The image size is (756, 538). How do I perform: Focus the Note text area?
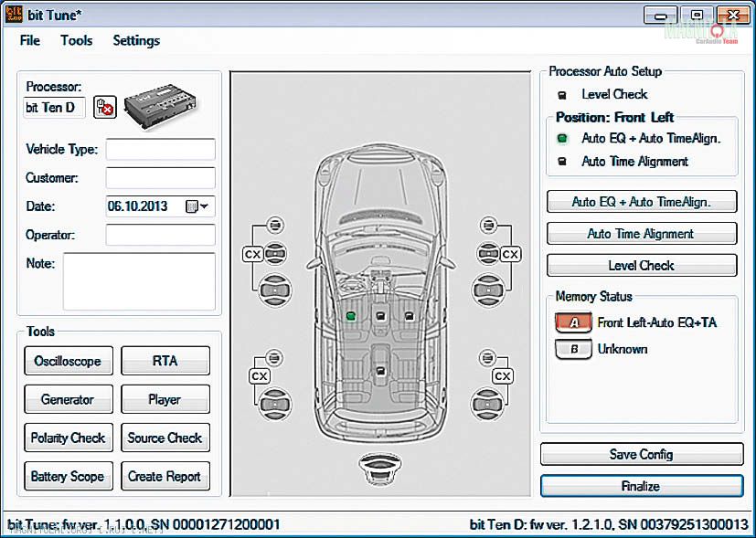tap(139, 281)
